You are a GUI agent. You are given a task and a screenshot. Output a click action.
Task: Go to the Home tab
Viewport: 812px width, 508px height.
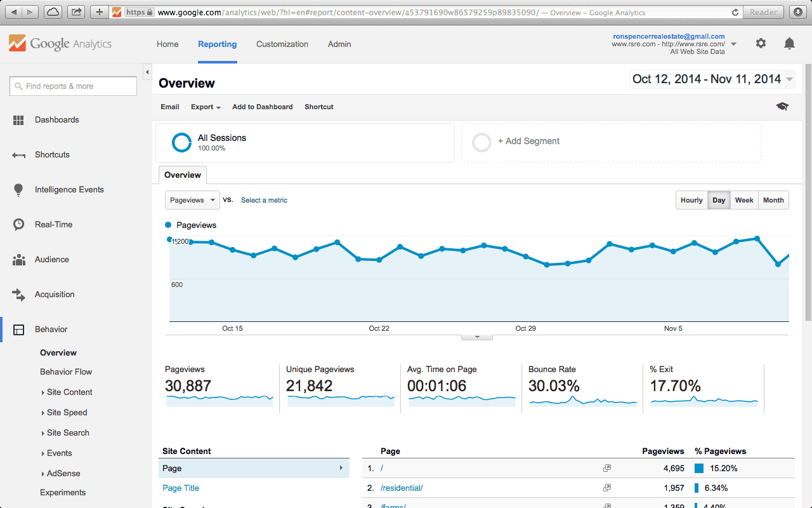coord(167,44)
